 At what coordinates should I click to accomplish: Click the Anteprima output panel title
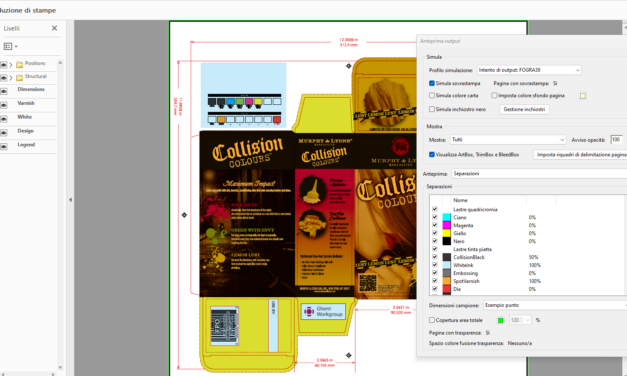point(440,41)
